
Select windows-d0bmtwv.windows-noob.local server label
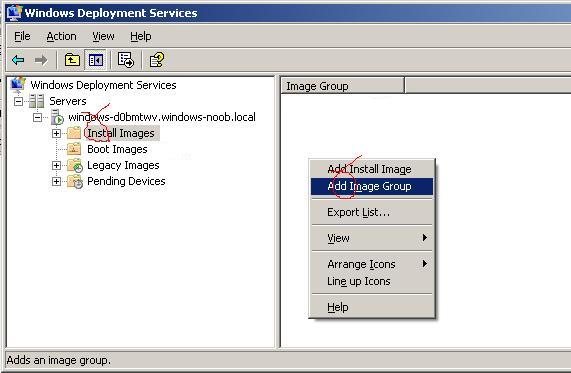click(x=162, y=117)
